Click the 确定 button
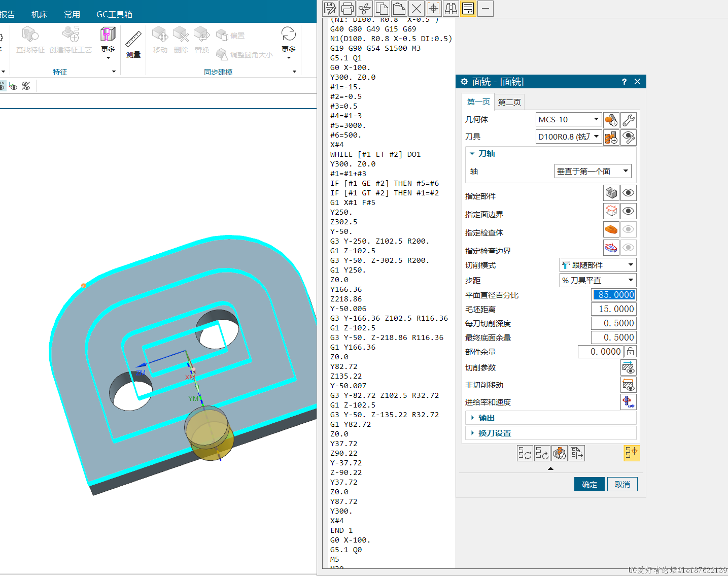The image size is (728, 576). [590, 484]
